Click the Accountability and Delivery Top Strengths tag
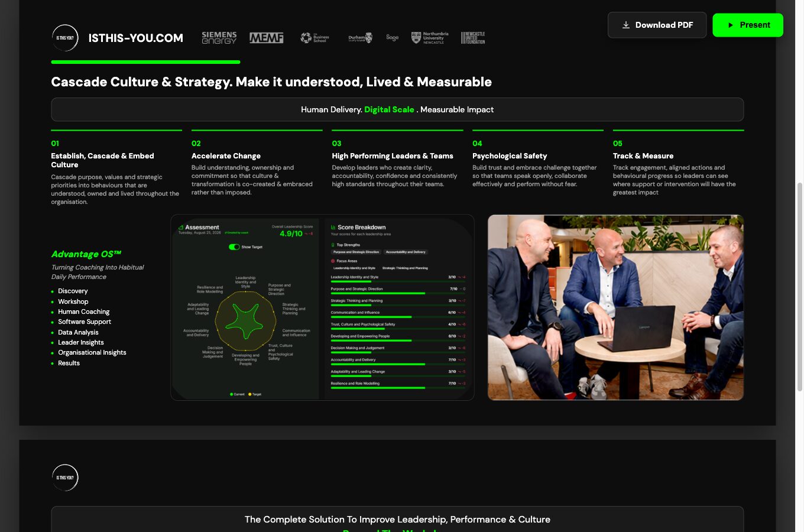804x532 pixels. [406, 252]
